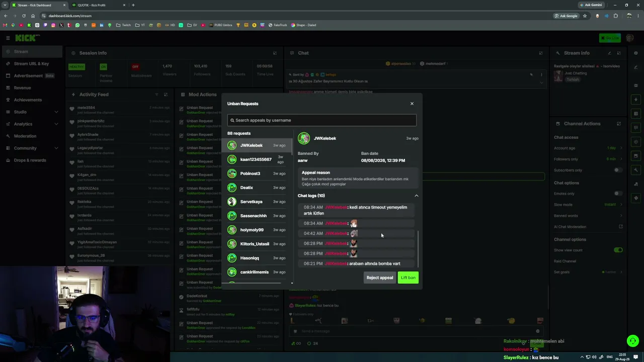Viewport: 644px width, 362px height.
Task: Click the Go Live button
Action: (610, 38)
